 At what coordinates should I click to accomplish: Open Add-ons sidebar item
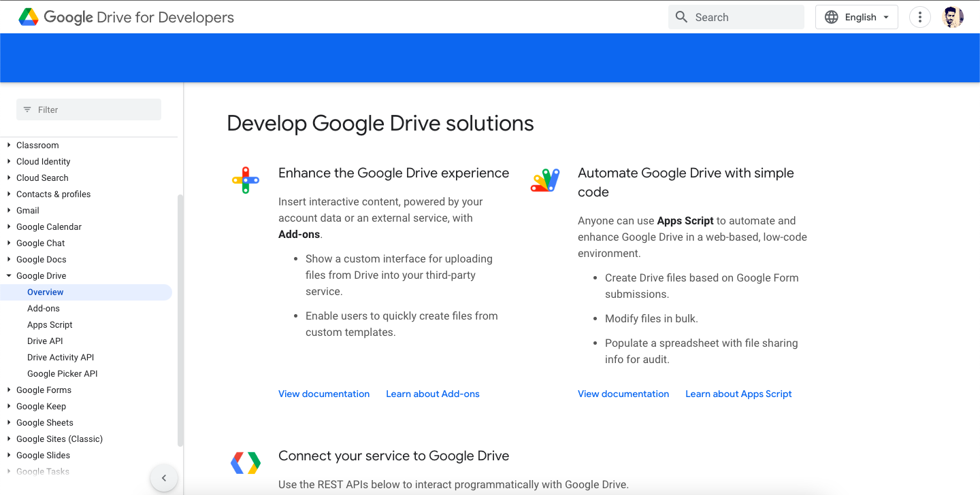44,308
